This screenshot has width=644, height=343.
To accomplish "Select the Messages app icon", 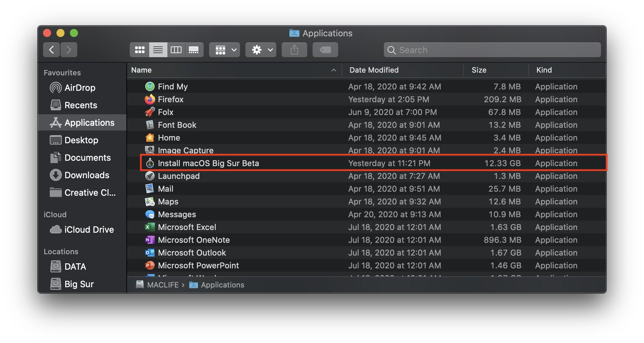I will 150,214.
